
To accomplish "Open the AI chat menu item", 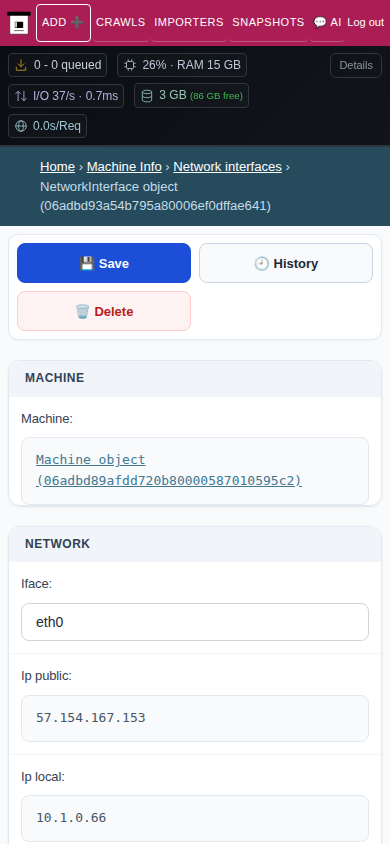I will pos(327,23).
